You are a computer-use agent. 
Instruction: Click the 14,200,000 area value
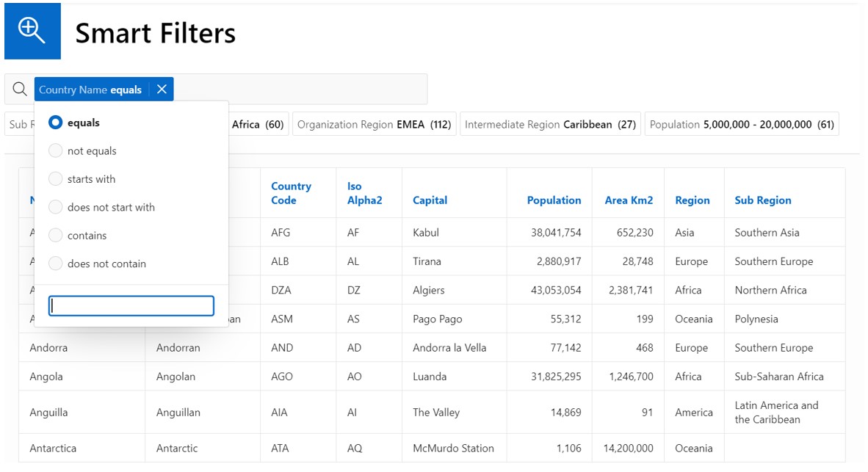(629, 449)
